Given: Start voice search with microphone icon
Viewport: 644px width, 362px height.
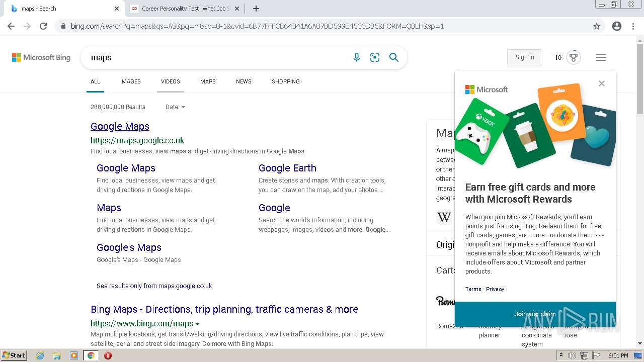Looking at the screenshot, I should (x=357, y=57).
